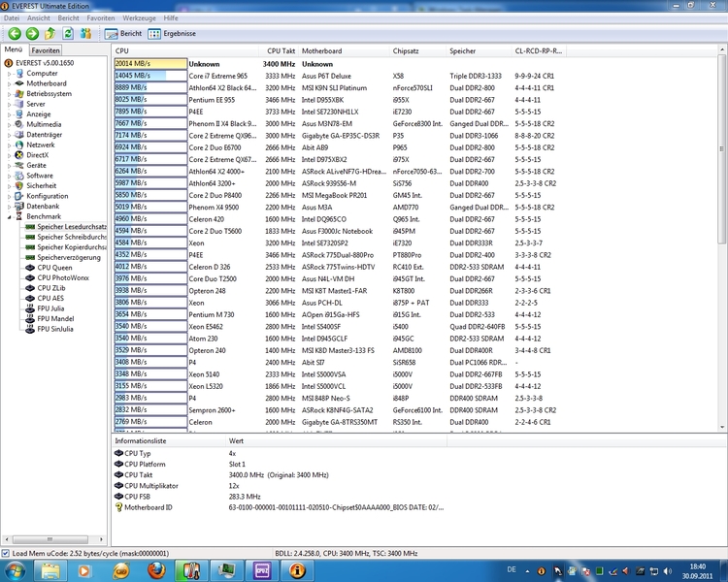
Task: Expand the Multimedia tree node
Action: (x=9, y=124)
